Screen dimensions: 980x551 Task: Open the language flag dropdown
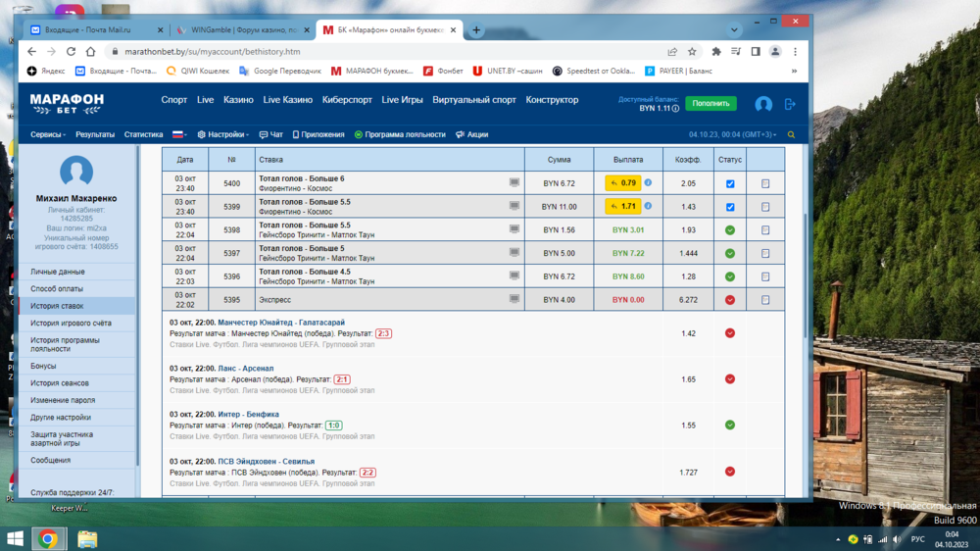coord(179,134)
